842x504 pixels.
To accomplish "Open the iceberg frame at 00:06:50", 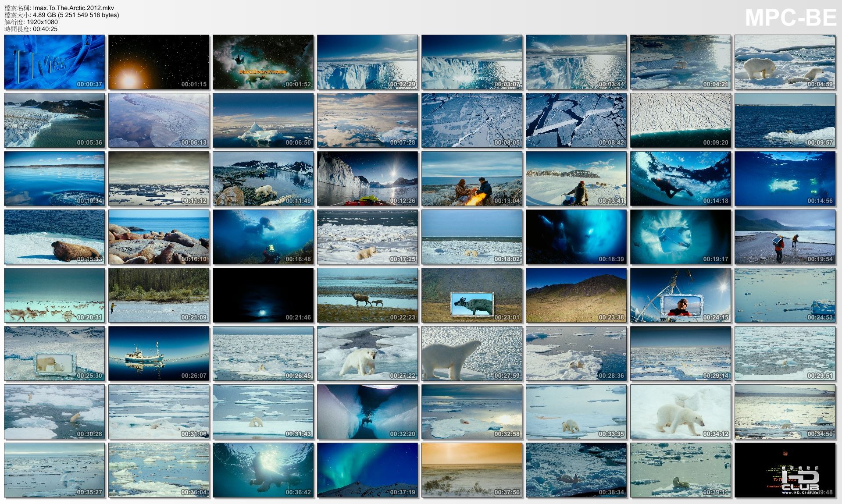I will pyautogui.click(x=263, y=121).
